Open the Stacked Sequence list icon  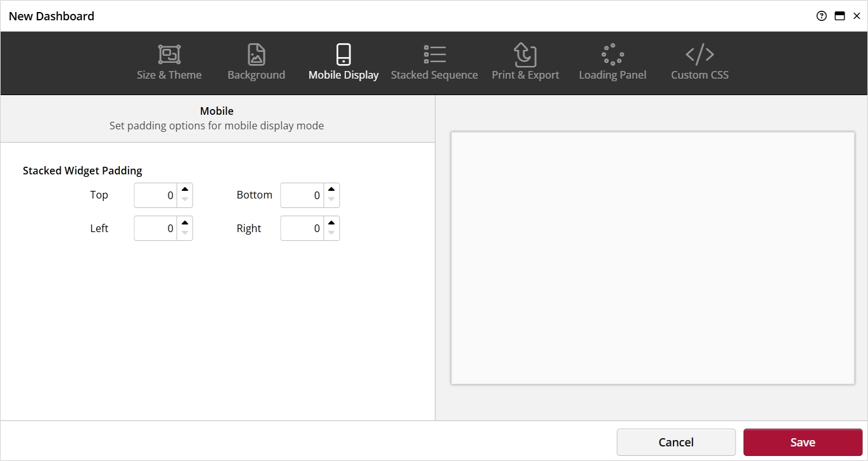(435, 55)
